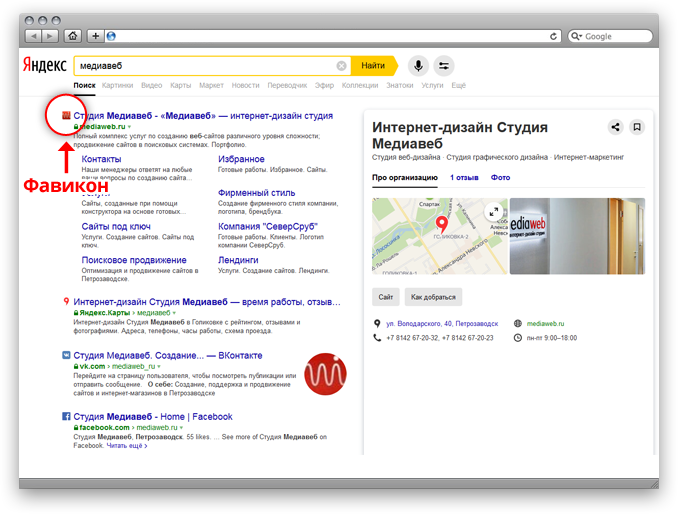Open the Фирменный стиль sitelink

[x=256, y=193]
